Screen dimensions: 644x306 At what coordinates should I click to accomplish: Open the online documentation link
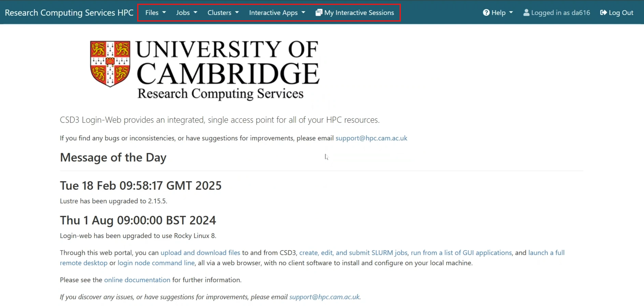137,280
